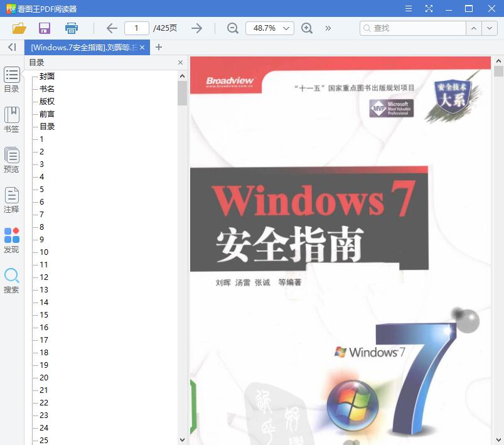Find next match with the down chevron
Viewport: 504px width, 445px height.
tap(490, 28)
